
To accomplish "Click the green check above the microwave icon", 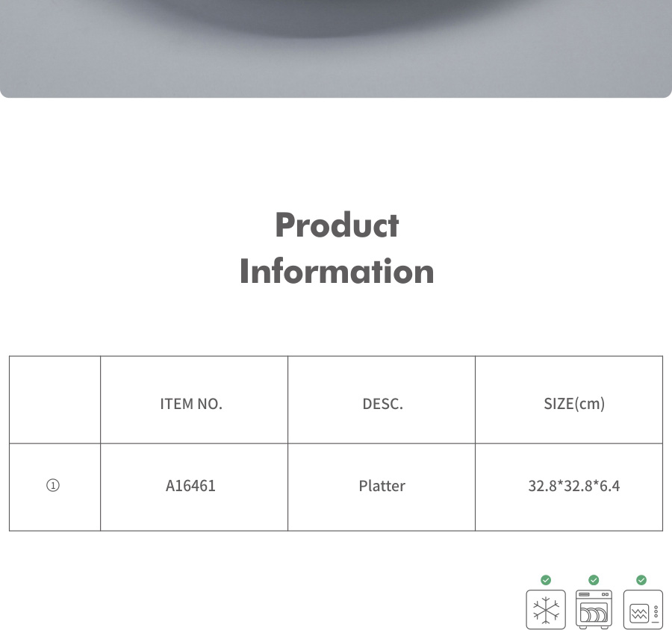I will click(641, 580).
